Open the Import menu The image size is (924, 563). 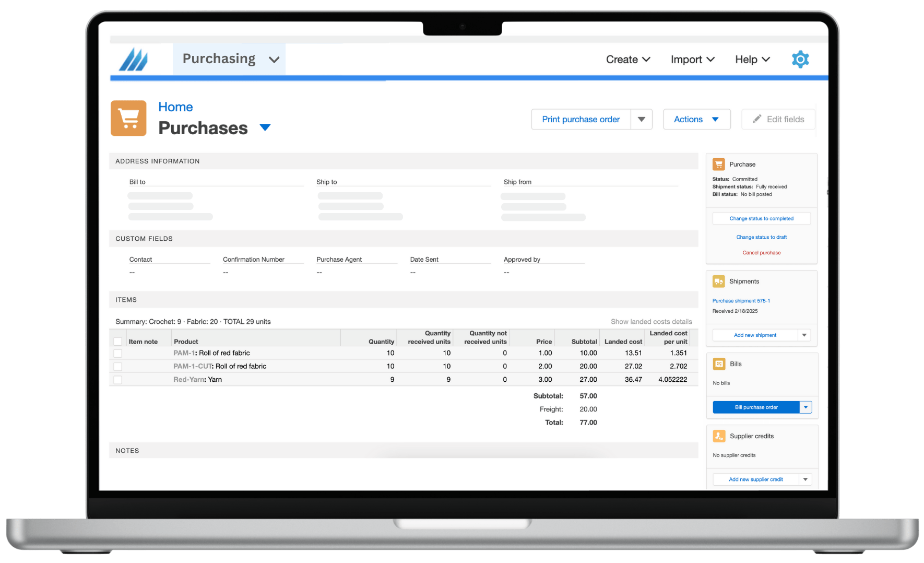pos(692,60)
